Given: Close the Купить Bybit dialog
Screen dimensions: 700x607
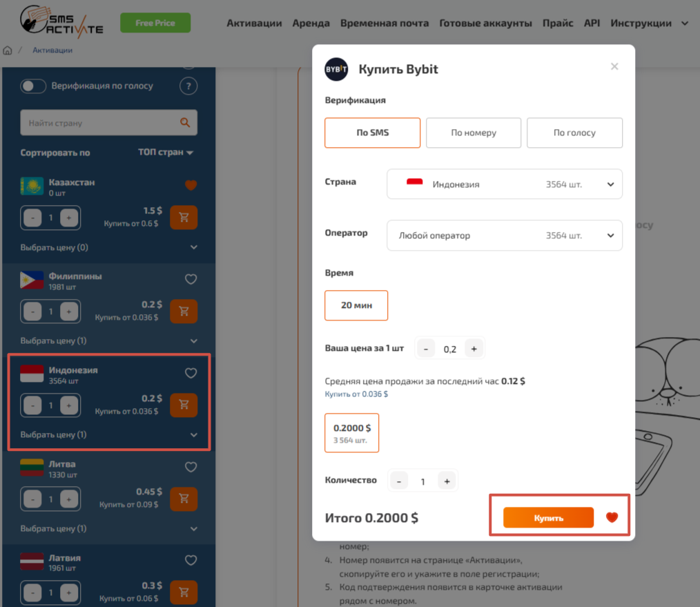Looking at the screenshot, I should click(x=614, y=66).
